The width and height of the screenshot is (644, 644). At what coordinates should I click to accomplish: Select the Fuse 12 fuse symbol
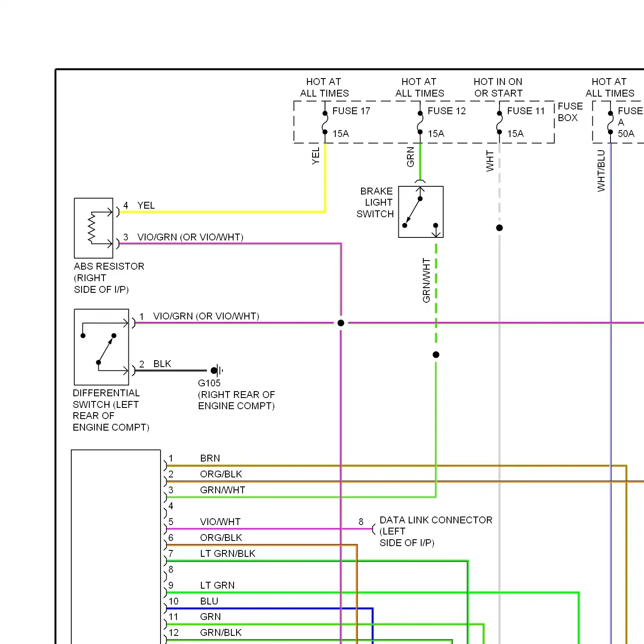pos(420,123)
